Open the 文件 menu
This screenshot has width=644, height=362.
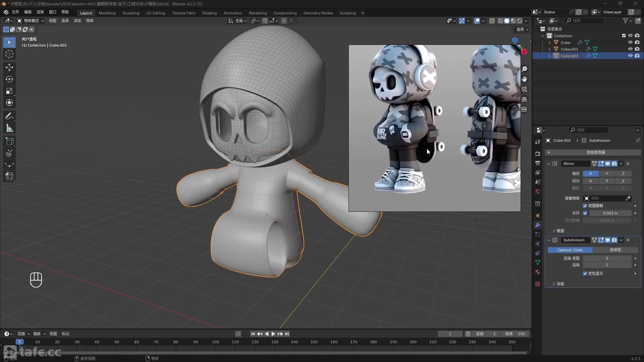coord(15,12)
